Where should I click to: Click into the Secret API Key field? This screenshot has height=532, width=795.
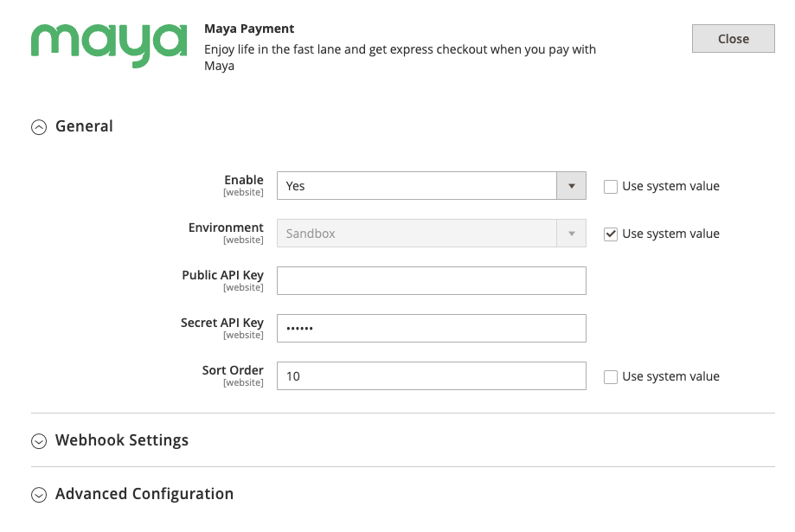click(x=431, y=329)
